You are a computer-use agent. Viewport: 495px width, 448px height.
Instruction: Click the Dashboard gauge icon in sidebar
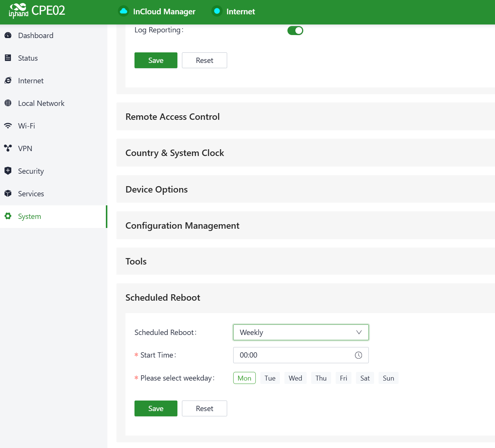coord(8,35)
